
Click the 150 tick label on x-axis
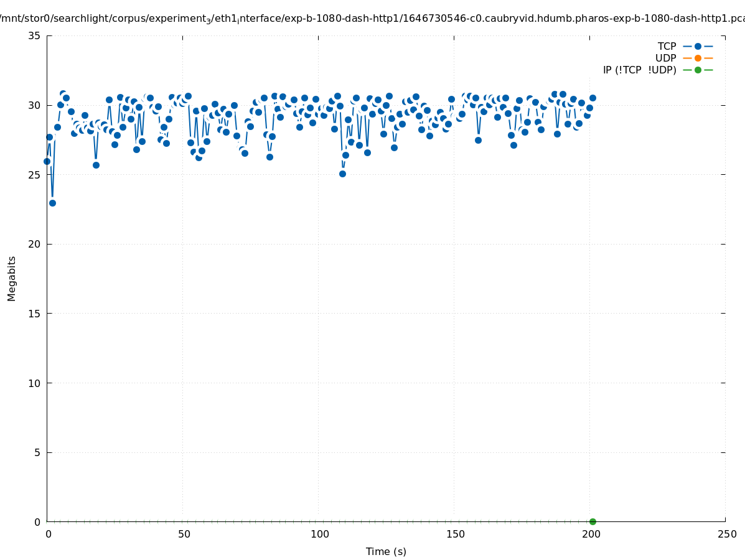[x=455, y=534]
